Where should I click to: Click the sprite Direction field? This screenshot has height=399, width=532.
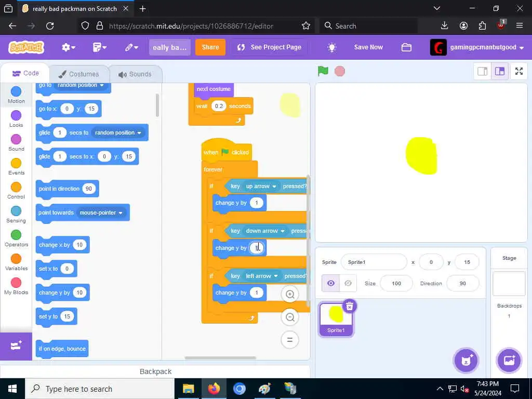point(463,283)
